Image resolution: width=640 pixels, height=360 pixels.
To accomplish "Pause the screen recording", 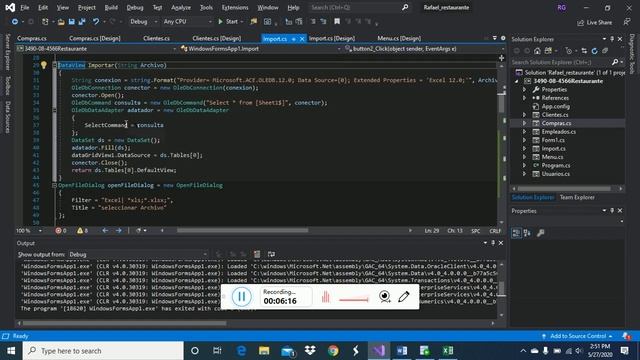I will pyautogui.click(x=241, y=296).
